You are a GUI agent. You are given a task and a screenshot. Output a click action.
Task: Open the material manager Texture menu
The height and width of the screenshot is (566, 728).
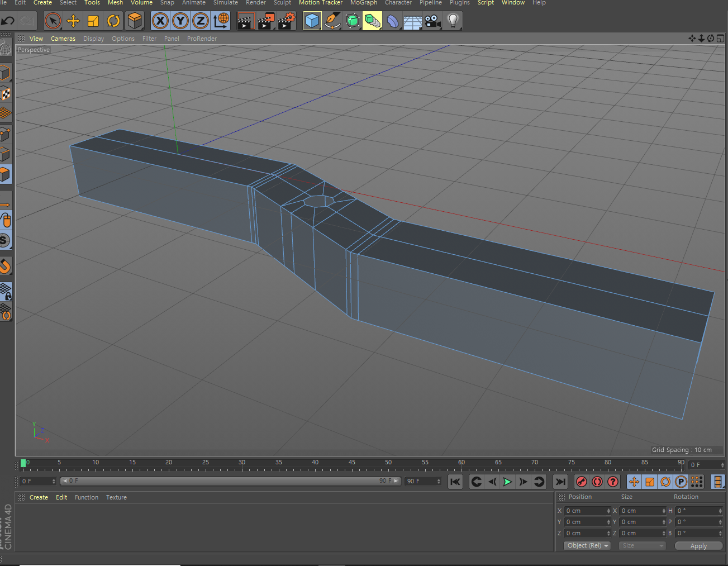(x=116, y=497)
